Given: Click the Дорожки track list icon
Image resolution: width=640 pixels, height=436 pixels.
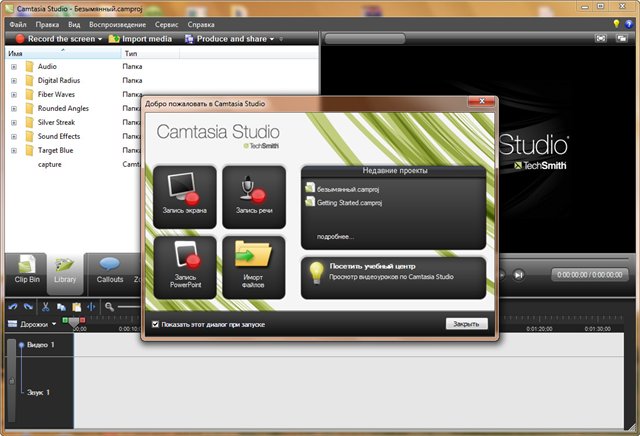Looking at the screenshot, I should pyautogui.click(x=13, y=324).
